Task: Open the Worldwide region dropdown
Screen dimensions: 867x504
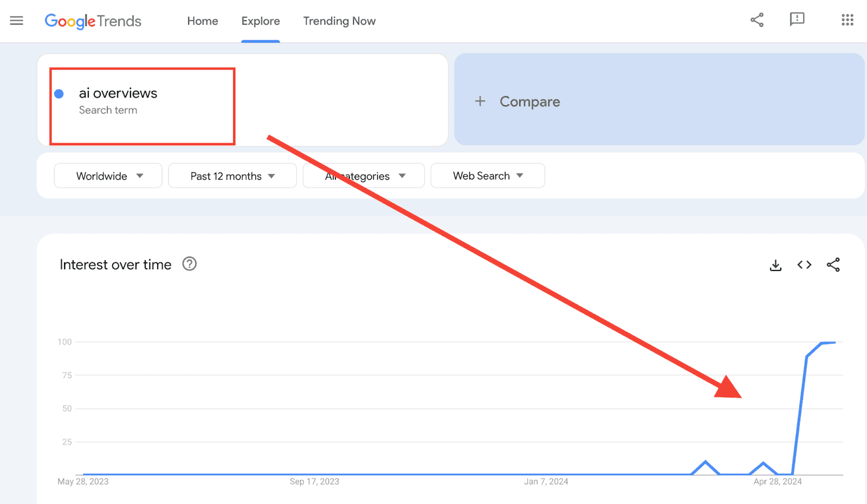Action: point(108,176)
